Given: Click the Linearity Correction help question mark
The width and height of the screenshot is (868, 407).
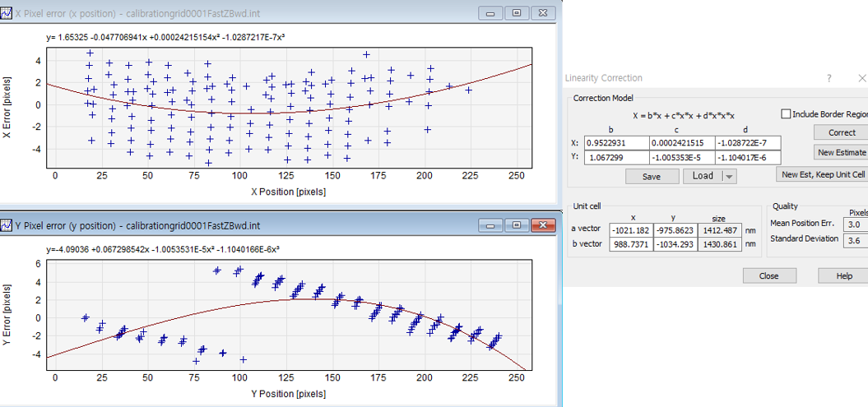Looking at the screenshot, I should tap(829, 79).
